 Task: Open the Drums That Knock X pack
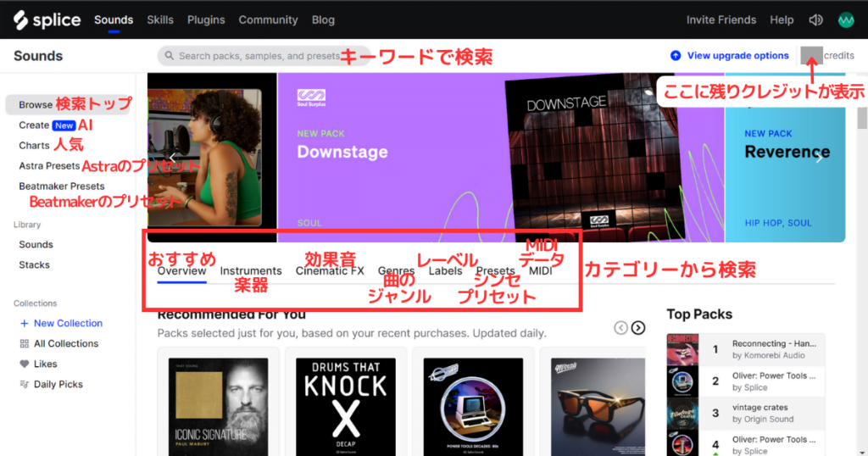click(346, 407)
